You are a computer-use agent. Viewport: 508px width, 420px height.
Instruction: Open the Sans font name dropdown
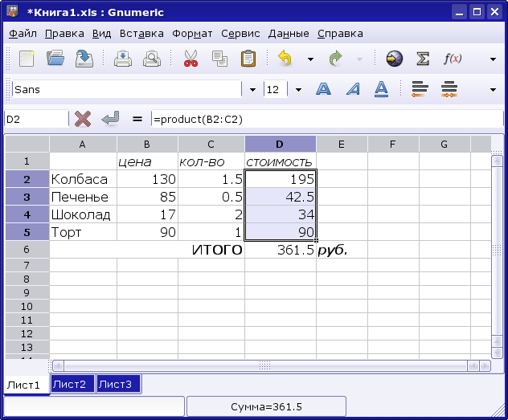click(253, 89)
